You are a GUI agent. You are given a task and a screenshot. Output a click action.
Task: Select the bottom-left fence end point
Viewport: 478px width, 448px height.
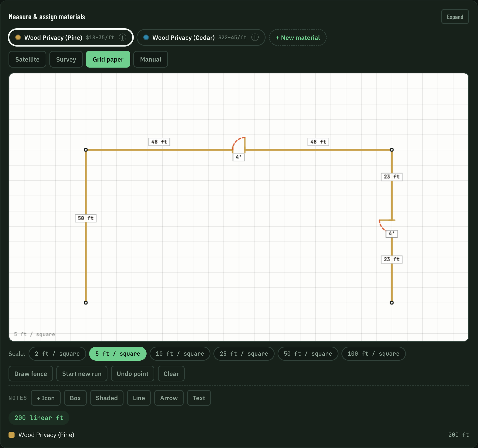(x=86, y=303)
